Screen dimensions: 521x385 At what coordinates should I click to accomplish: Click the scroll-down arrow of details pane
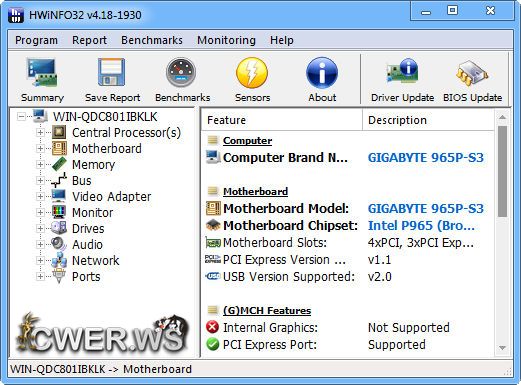502,348
